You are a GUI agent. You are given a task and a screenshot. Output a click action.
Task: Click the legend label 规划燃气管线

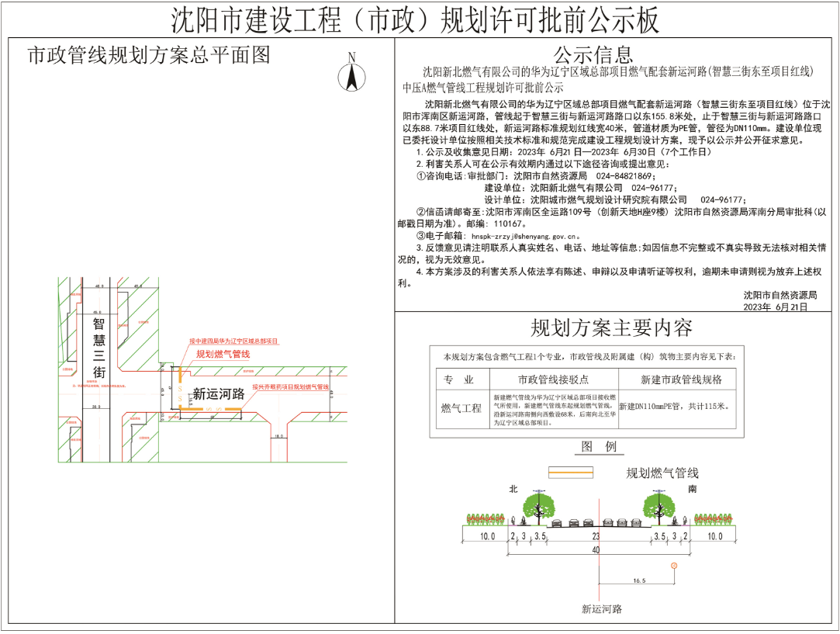(662, 473)
